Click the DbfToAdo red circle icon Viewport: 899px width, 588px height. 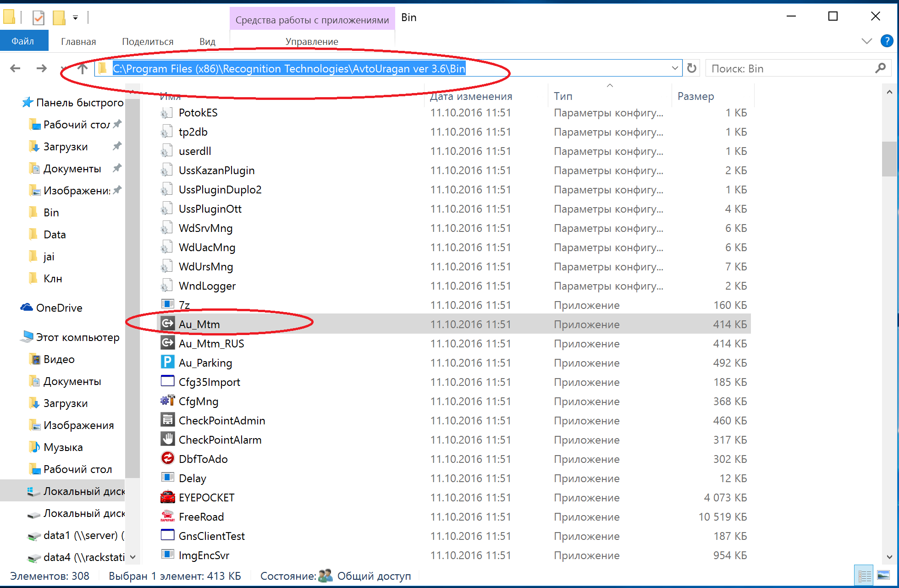pyautogui.click(x=167, y=459)
